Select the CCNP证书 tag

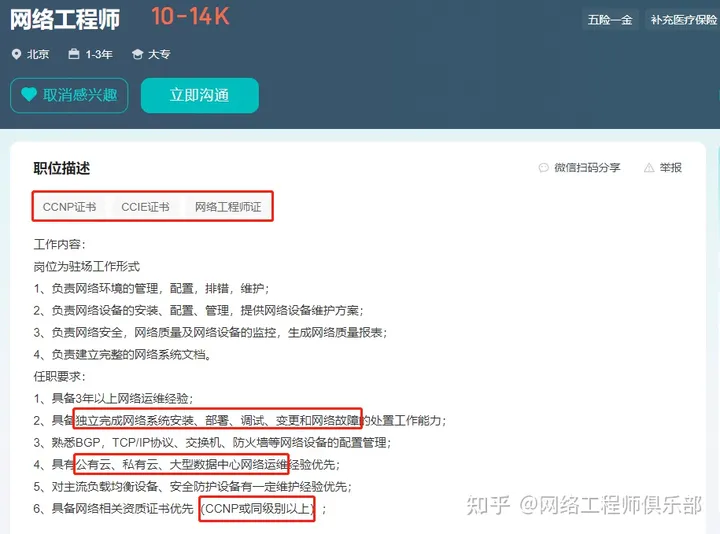[69, 207]
